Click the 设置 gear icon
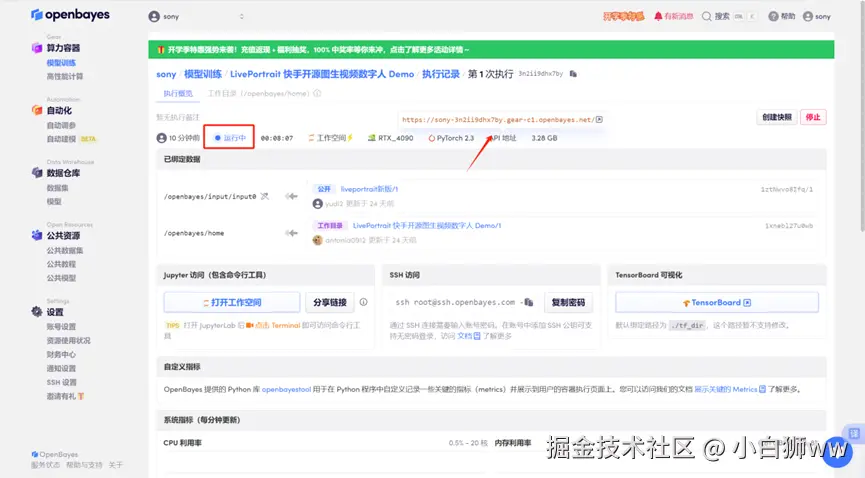Screen dimensions: 865x478 [37, 312]
